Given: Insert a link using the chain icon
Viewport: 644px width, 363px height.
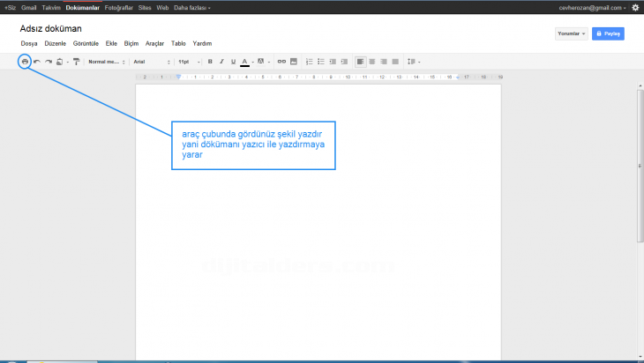Looking at the screenshot, I should coord(282,62).
